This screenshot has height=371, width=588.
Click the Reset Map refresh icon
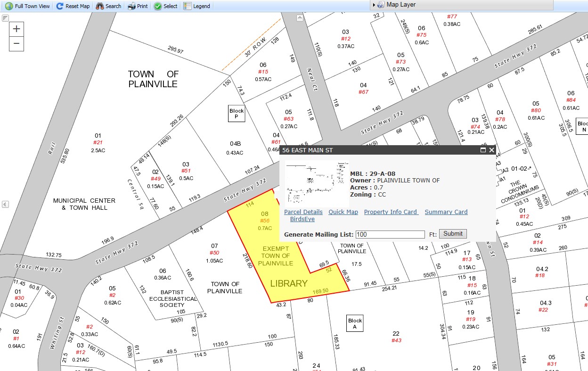coord(60,6)
